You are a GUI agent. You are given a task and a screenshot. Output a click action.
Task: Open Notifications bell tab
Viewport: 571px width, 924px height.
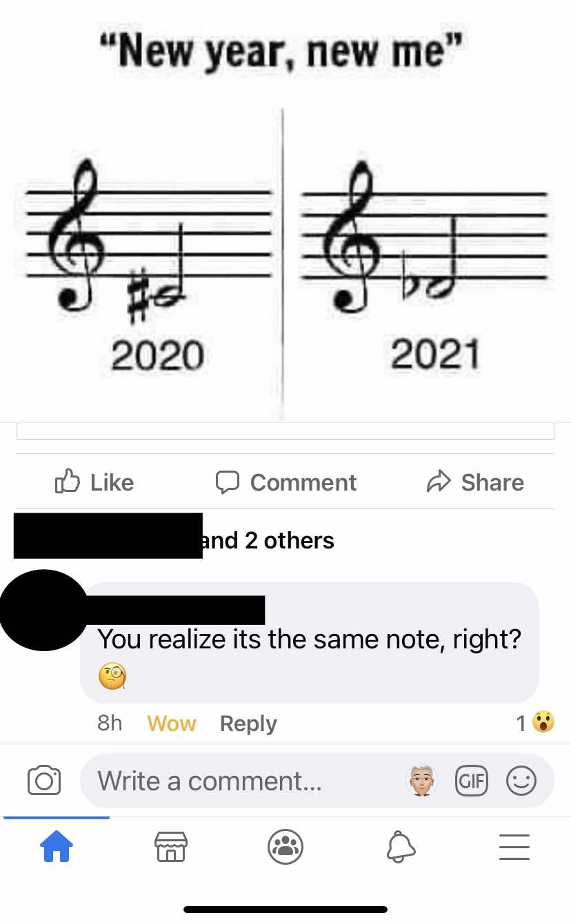point(400,846)
